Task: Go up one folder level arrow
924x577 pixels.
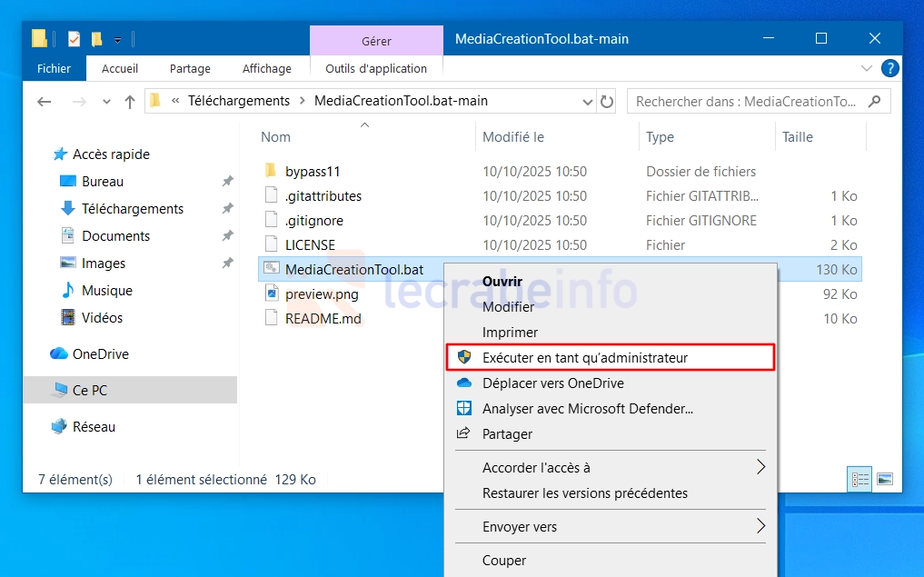Action: click(129, 102)
